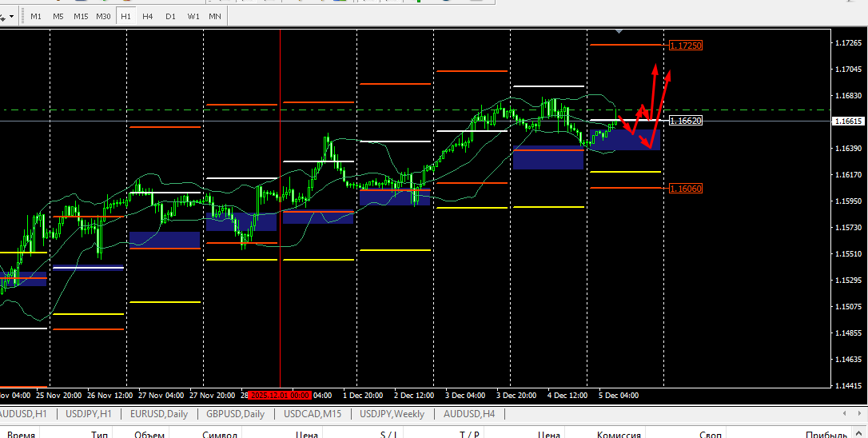
Task: Sort trades by Объем column
Action: [x=149, y=435]
